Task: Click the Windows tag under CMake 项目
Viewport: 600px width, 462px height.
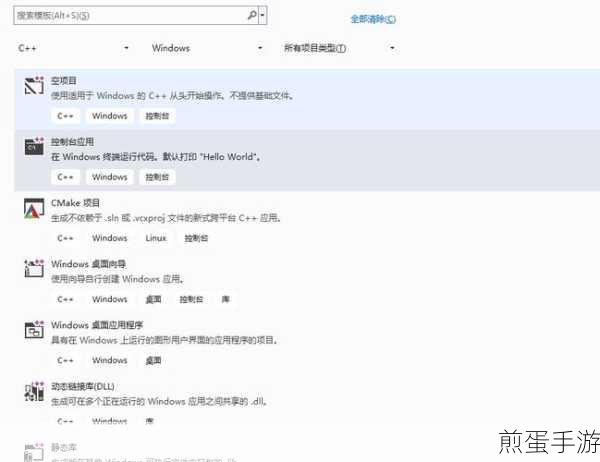Action: coord(110,238)
